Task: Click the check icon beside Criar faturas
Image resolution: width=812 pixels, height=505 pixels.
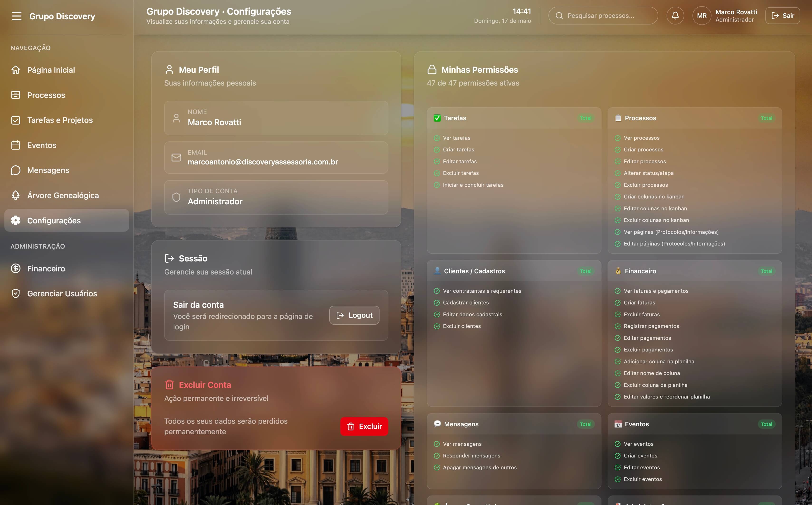Action: click(x=618, y=303)
